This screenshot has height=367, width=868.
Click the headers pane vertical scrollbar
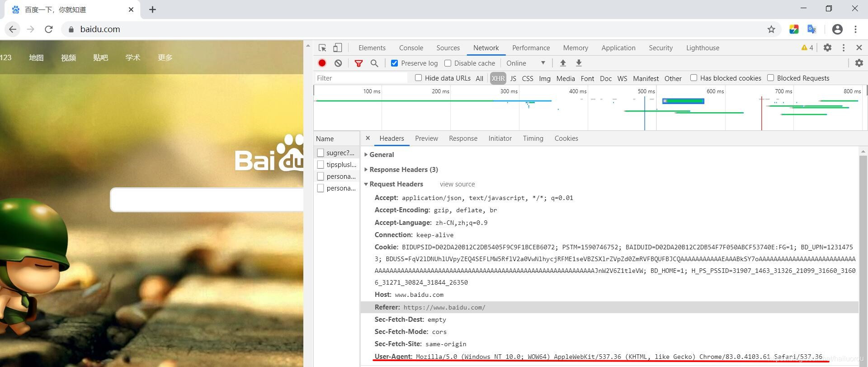pyautogui.click(x=863, y=258)
